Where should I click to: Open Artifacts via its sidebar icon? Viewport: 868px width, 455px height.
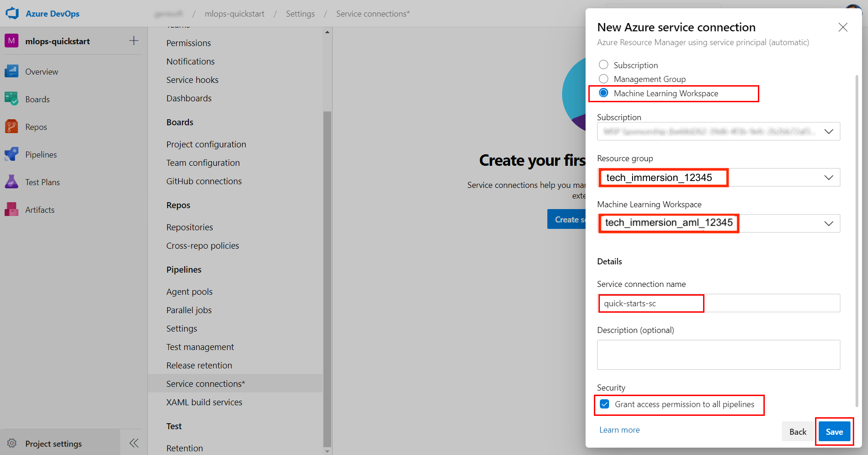point(12,210)
